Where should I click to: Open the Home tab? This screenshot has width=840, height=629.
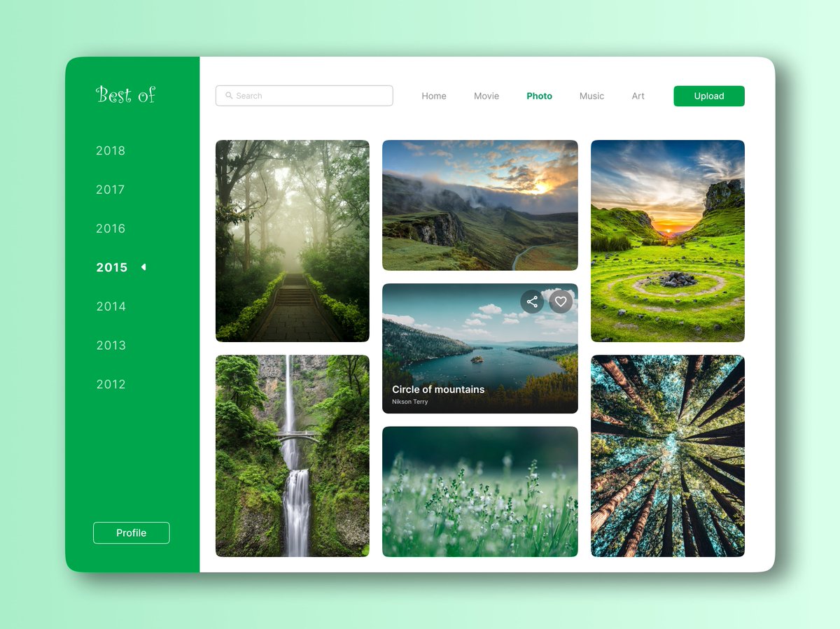pyautogui.click(x=434, y=96)
